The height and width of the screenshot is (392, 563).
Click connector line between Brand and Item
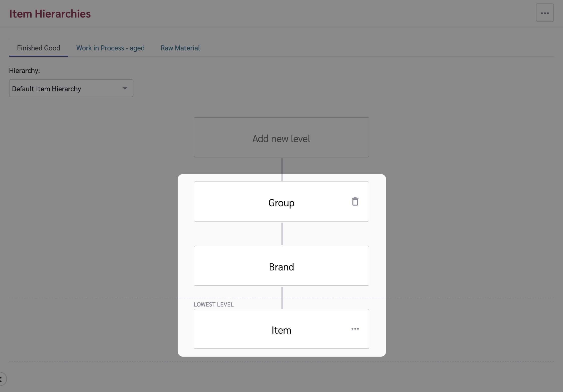282,292
